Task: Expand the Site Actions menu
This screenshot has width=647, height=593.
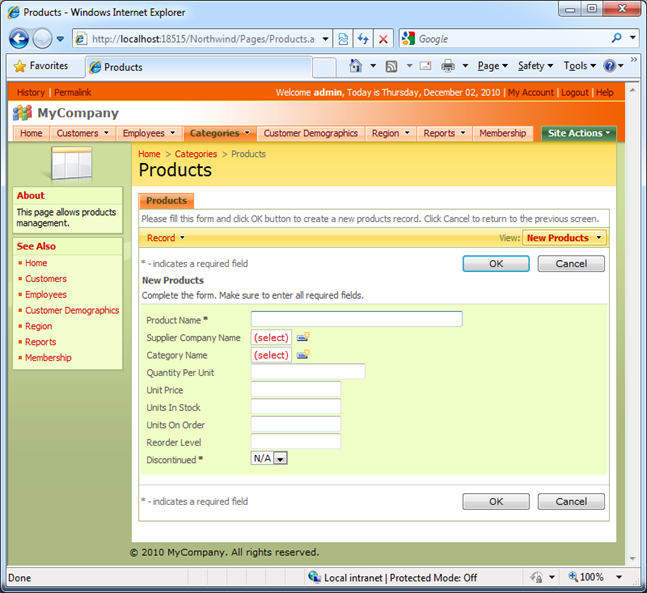Action: click(579, 133)
